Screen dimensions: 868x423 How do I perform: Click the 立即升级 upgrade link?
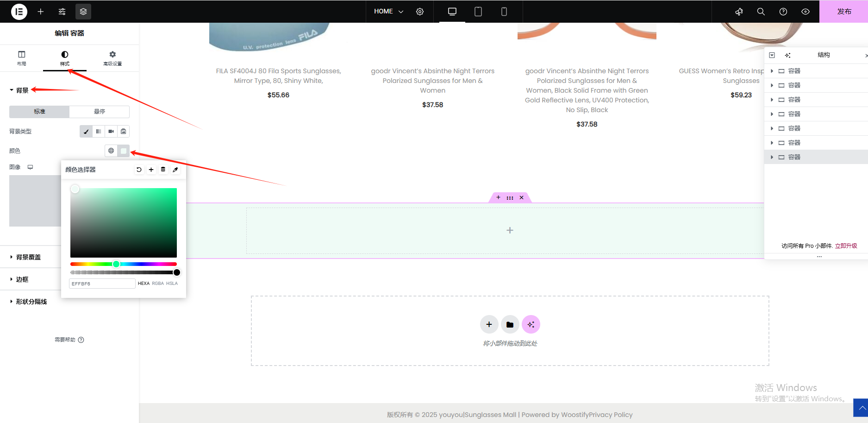point(846,246)
